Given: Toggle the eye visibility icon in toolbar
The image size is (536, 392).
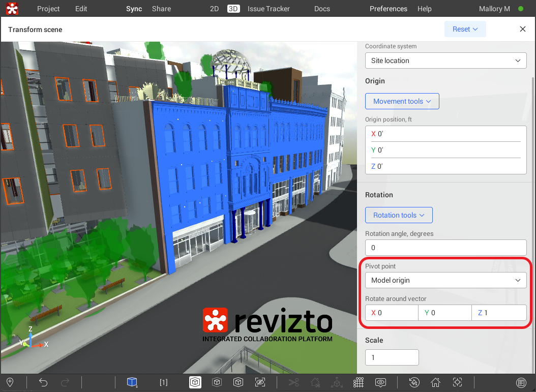Looking at the screenshot, I should (380, 382).
